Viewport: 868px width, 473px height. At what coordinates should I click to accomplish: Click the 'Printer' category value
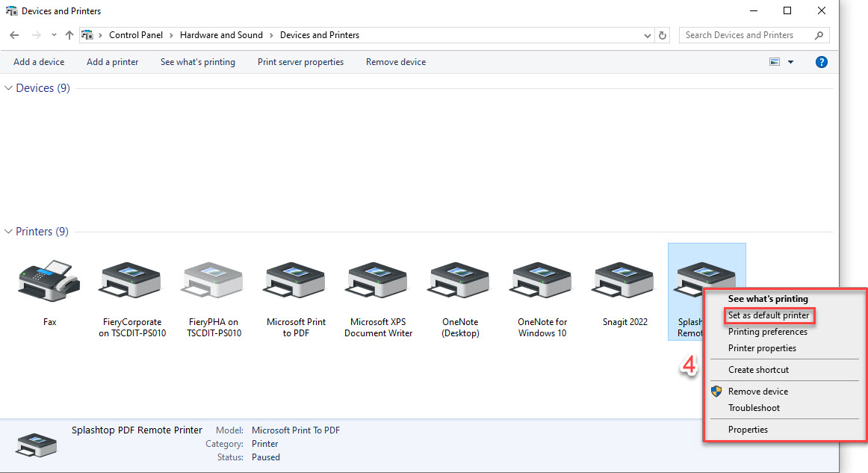pyautogui.click(x=264, y=444)
